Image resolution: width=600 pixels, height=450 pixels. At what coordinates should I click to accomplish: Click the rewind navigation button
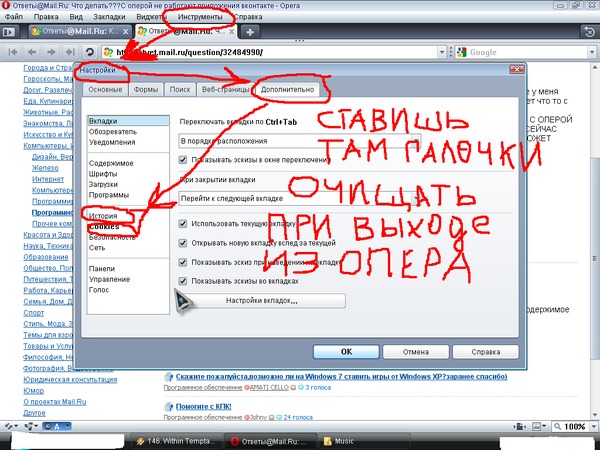[13, 52]
